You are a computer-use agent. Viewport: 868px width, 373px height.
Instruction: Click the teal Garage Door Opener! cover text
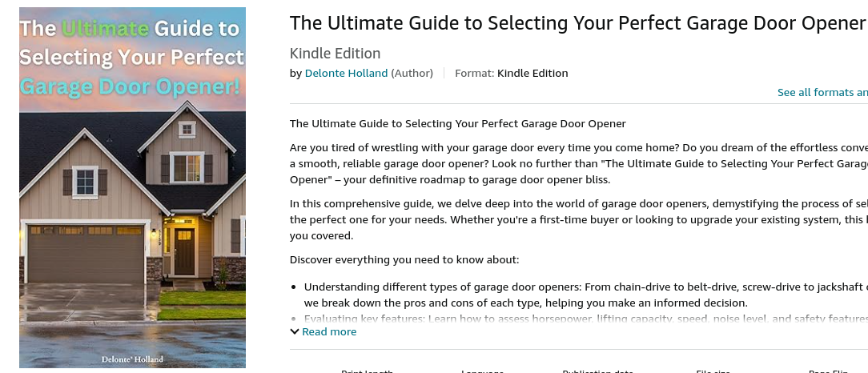pos(131,86)
